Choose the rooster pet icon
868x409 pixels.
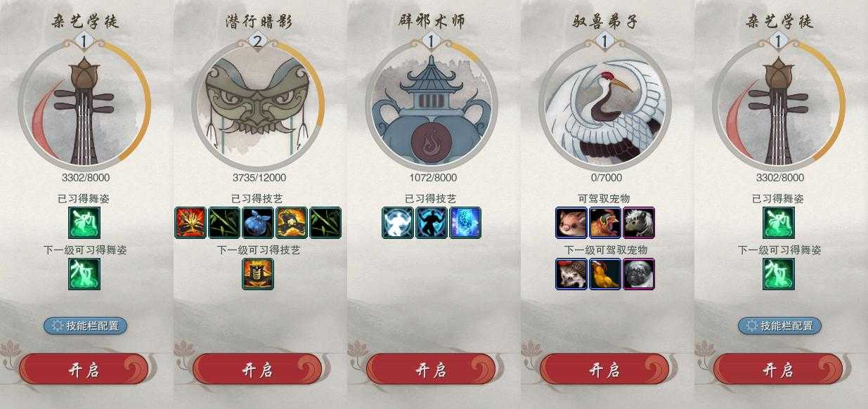coord(605,223)
